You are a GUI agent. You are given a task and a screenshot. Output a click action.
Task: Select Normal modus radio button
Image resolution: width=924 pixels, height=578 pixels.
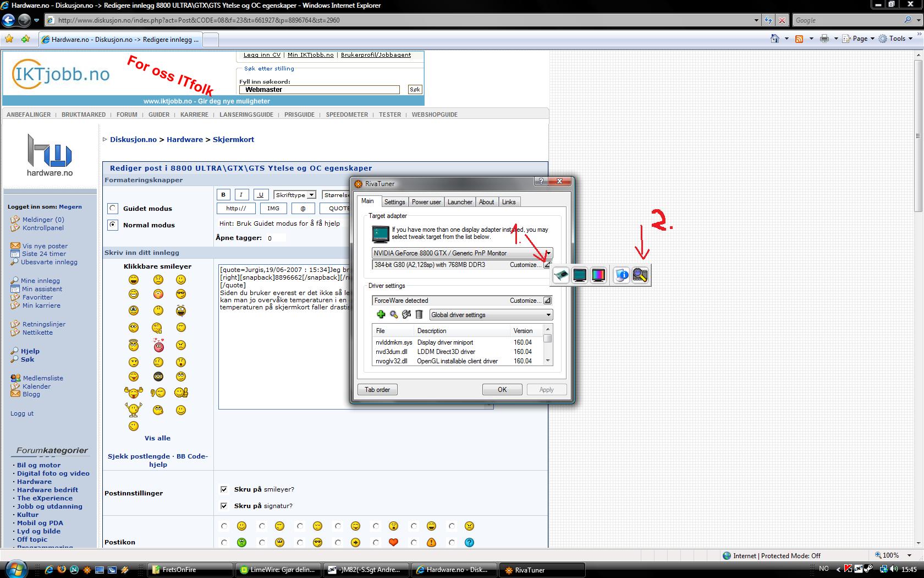click(113, 225)
